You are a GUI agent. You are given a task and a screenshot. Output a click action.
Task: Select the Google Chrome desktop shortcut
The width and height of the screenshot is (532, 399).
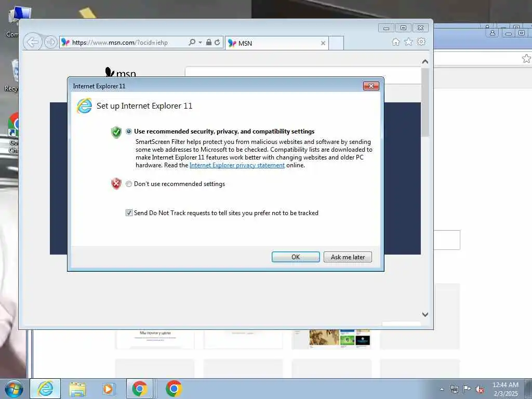(x=13, y=134)
